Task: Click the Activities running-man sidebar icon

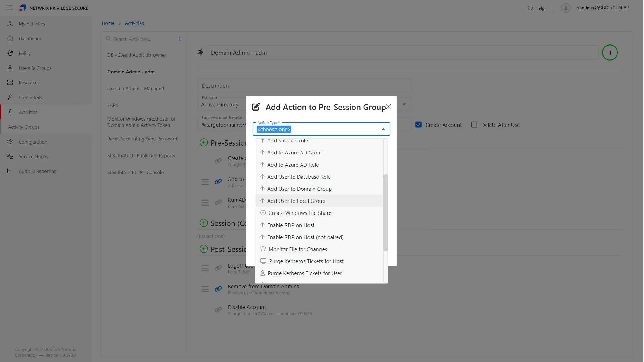Action: tap(10, 112)
